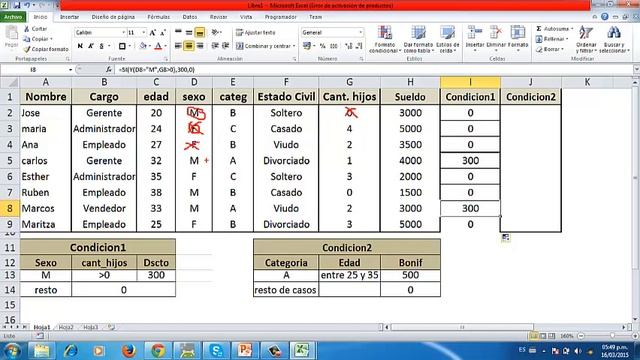Switch to Diseño de página tab
Viewport: 640px width, 360px height.
point(113,17)
